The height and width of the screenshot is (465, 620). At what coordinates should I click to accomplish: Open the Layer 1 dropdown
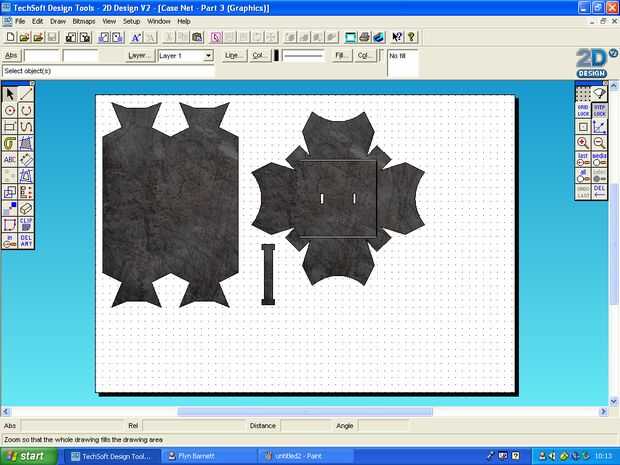tap(208, 56)
